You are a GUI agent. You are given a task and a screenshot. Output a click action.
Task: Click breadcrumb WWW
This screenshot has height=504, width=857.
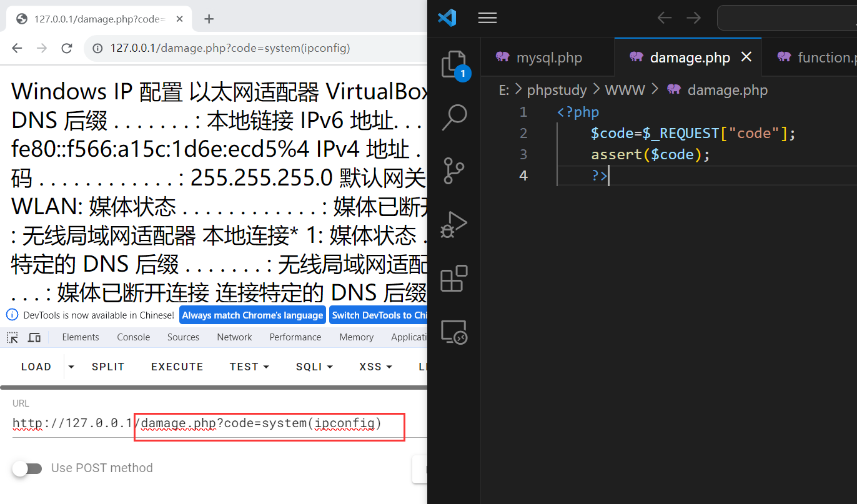tap(625, 90)
